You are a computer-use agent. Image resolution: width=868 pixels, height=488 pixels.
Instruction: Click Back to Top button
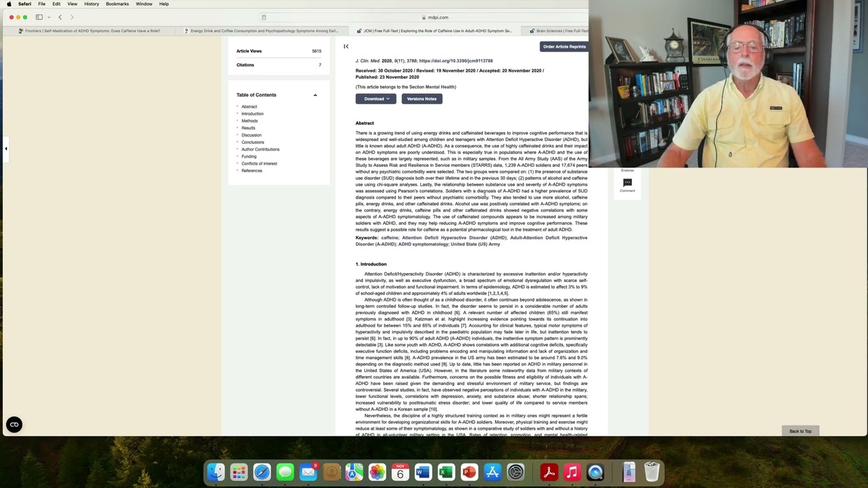[x=800, y=431]
